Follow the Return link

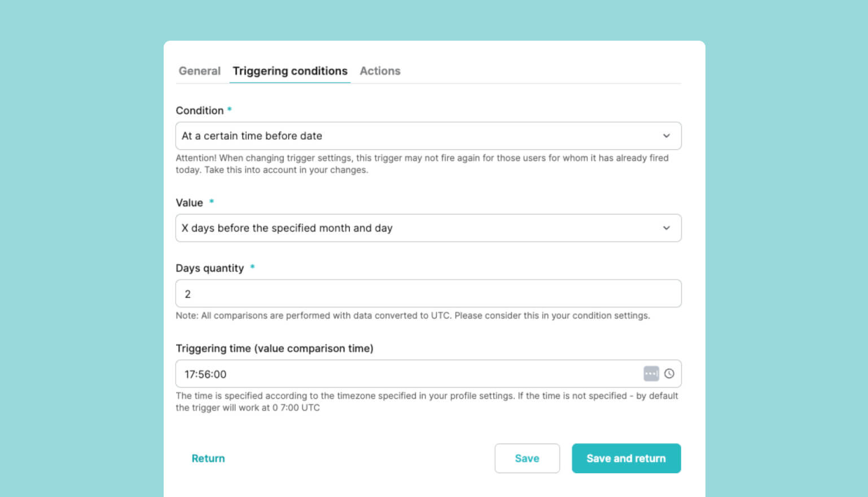click(208, 459)
